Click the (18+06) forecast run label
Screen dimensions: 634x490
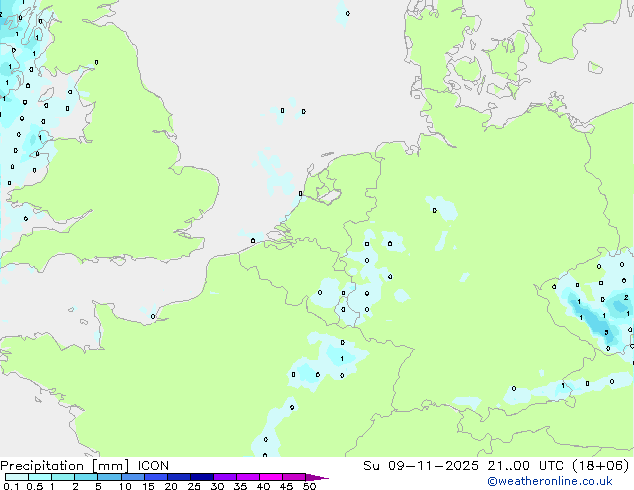pos(599,465)
